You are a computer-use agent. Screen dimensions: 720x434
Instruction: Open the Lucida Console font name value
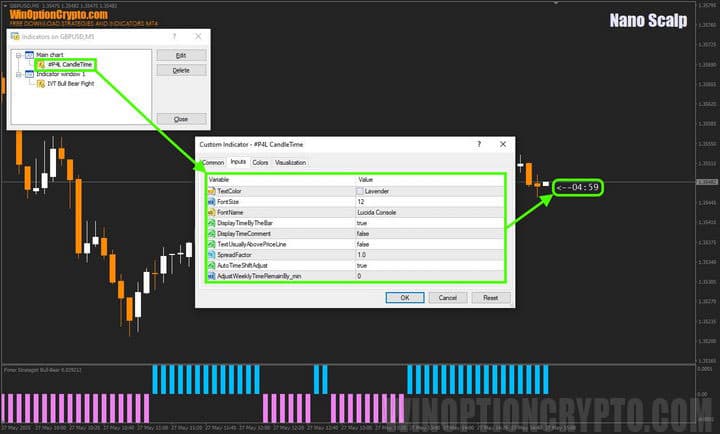(380, 212)
